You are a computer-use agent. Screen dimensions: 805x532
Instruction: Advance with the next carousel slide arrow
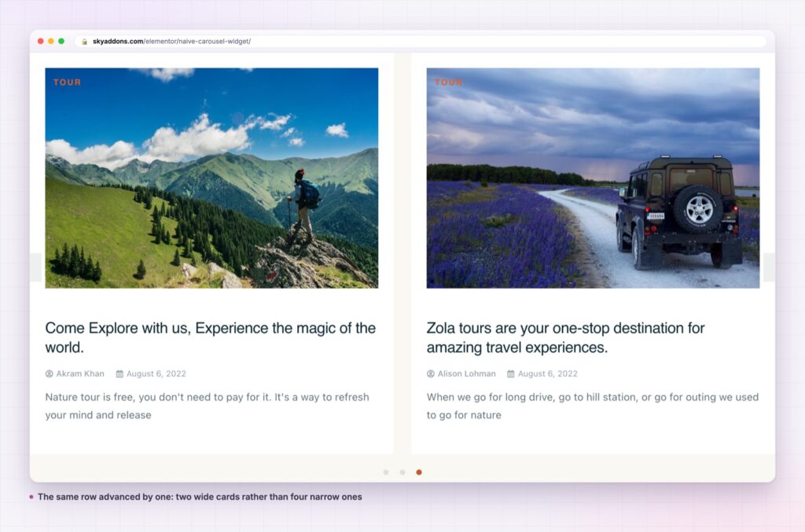tap(769, 267)
